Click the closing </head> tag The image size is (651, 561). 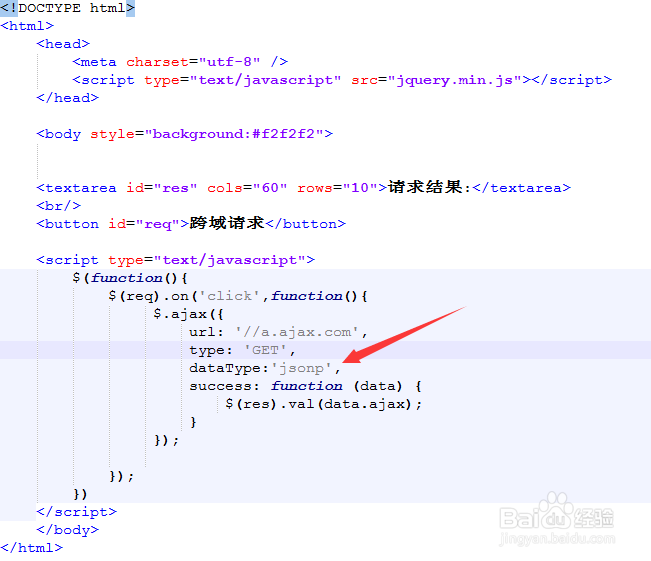(67, 98)
